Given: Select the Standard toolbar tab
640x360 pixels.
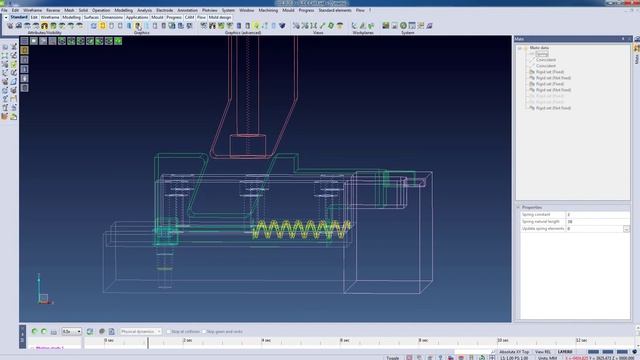Looking at the screenshot, I should [x=19, y=18].
